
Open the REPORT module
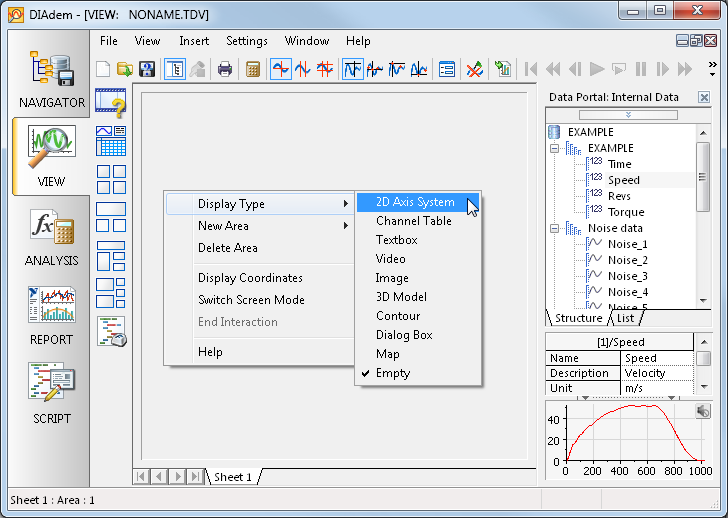(51, 316)
